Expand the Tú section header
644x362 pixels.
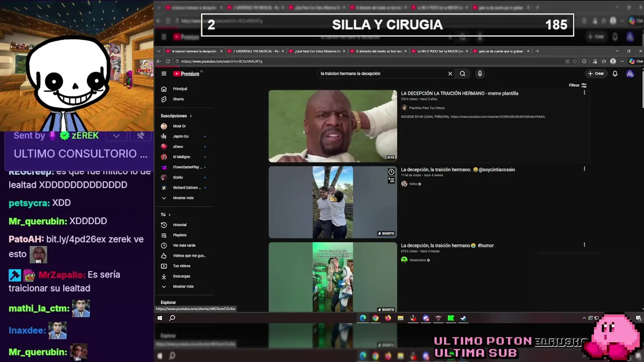(x=166, y=215)
